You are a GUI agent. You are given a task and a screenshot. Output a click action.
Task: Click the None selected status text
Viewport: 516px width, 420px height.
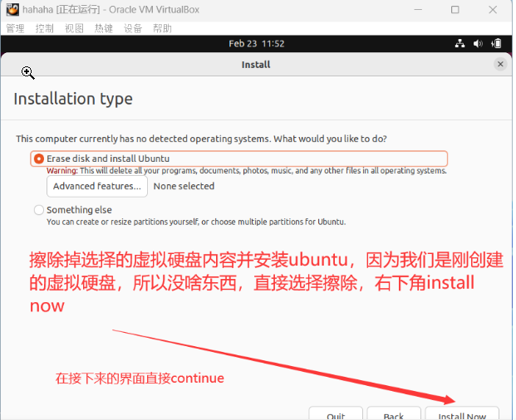(x=184, y=186)
